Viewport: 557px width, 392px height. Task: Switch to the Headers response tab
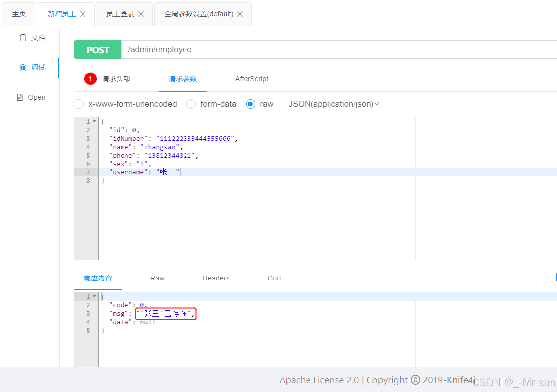[x=216, y=278]
